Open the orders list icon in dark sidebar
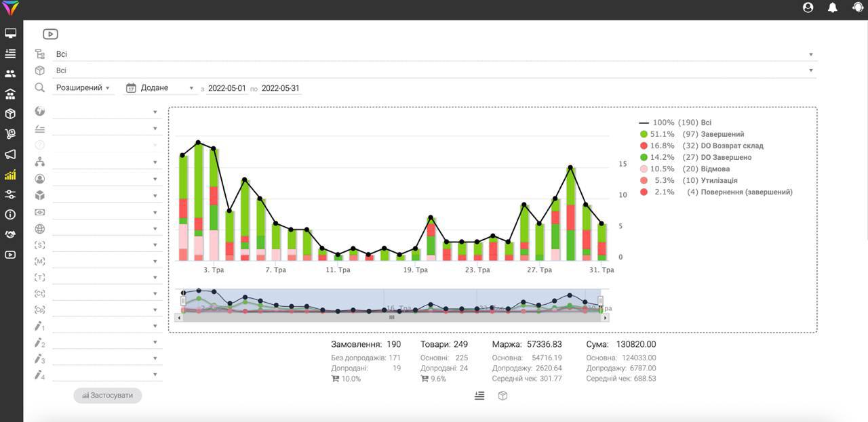Screen dimensions: 868x422 coord(10,53)
